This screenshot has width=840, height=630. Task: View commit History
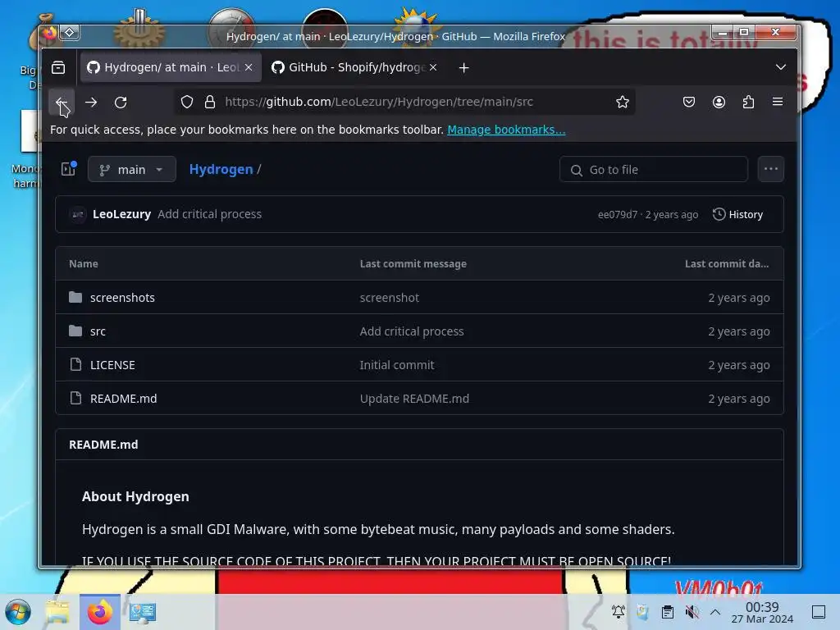pos(737,214)
